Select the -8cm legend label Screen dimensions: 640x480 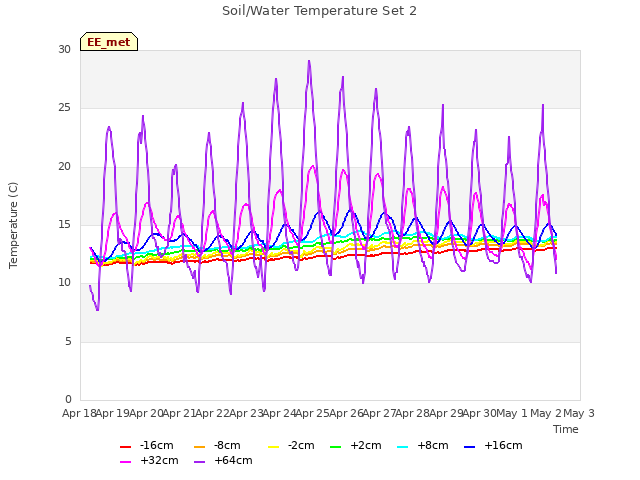[x=227, y=445]
